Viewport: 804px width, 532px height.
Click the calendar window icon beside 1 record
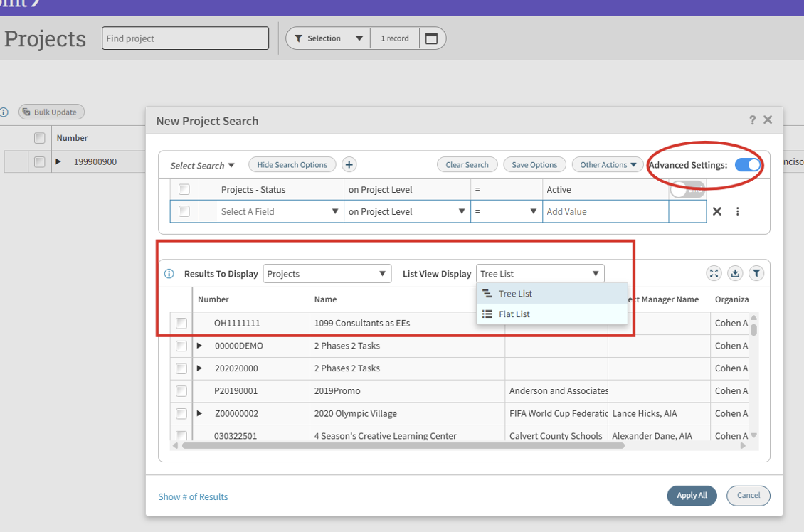[x=432, y=38]
